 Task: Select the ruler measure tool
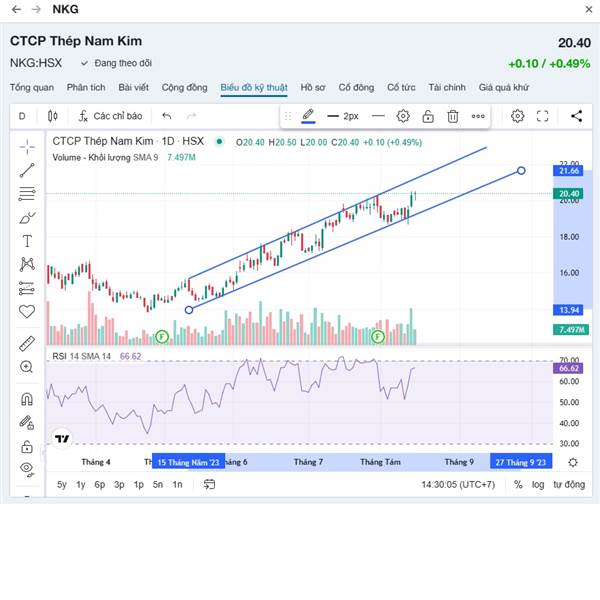(x=27, y=344)
